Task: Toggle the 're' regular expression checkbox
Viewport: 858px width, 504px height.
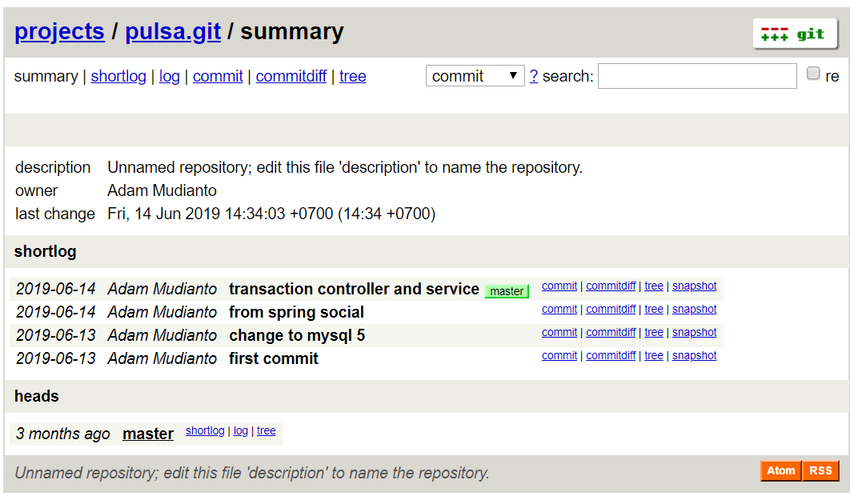Action: [813, 74]
